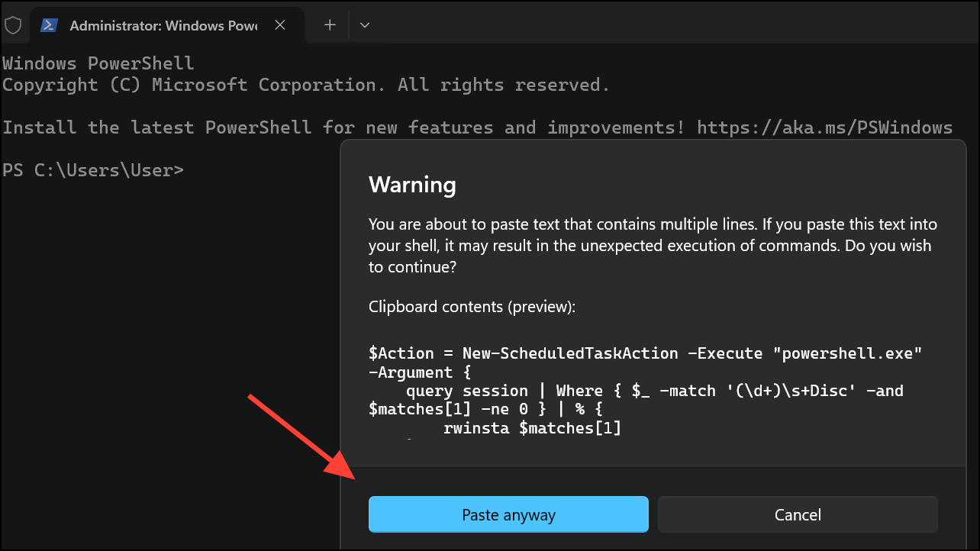Screen dimensions: 980x551
Task: Select the Administrator: Windows PowerShell tab
Action: pyautogui.click(x=166, y=24)
